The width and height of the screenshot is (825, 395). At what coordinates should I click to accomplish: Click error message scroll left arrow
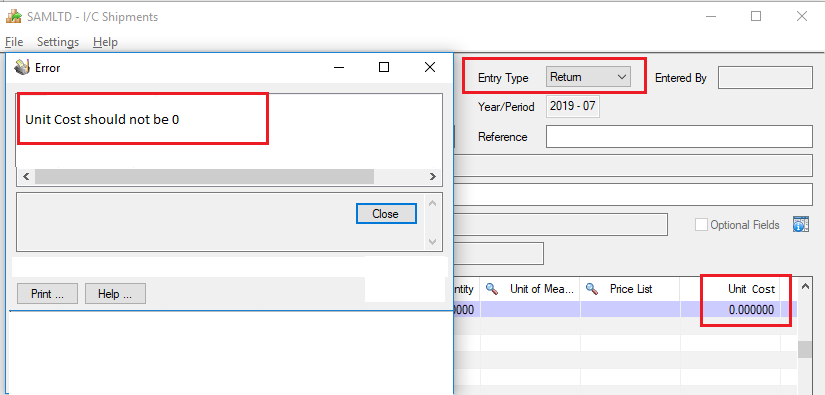click(x=26, y=177)
